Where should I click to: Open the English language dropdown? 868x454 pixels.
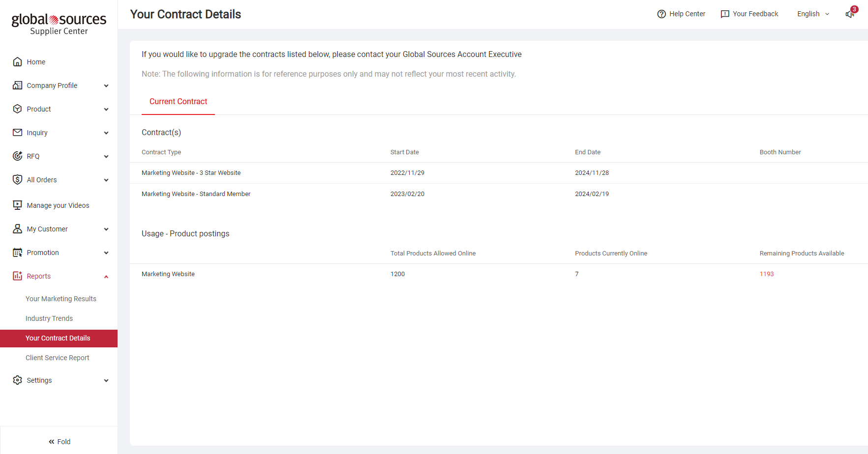(813, 14)
